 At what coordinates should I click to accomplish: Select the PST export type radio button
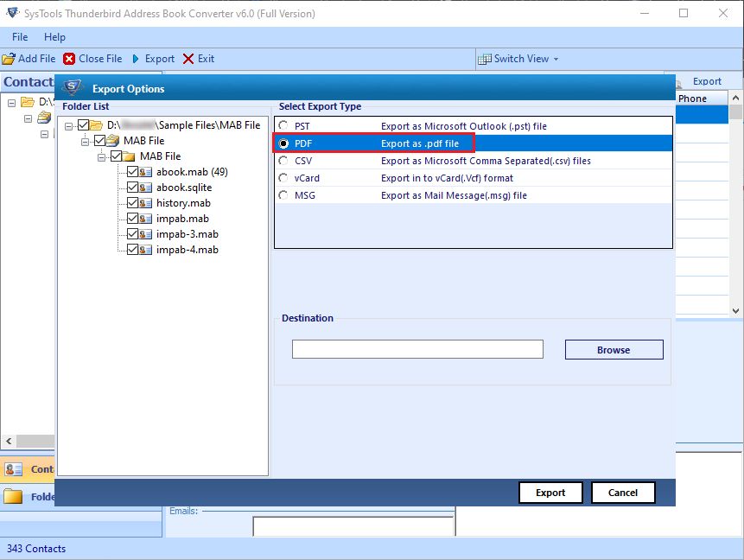[x=283, y=126]
